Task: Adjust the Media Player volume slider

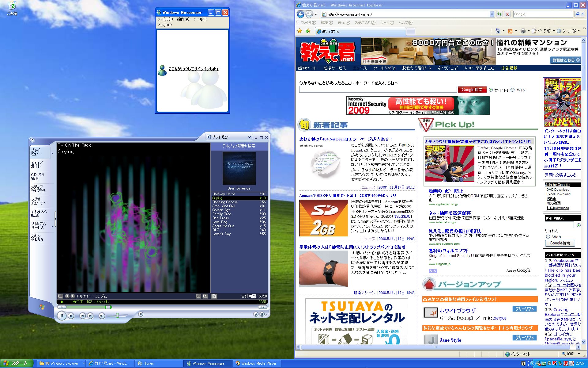Action: (117, 316)
